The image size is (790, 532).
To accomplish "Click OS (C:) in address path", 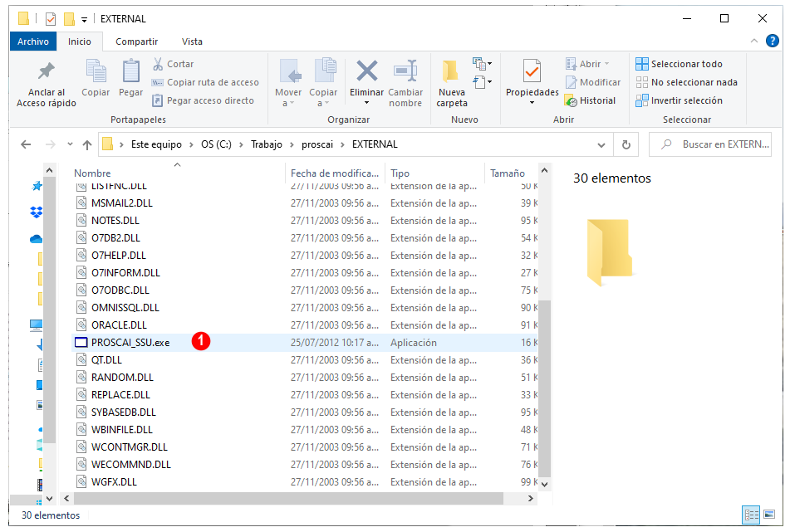I will pos(216,144).
